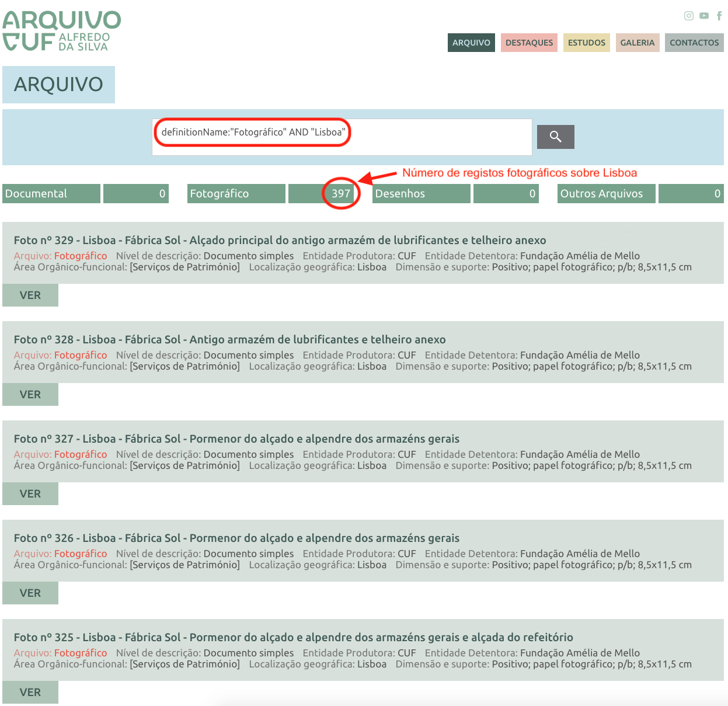Click the Arquivo CUF Alfredo da Silva logo
Screen dimensions: 728x706
(x=61, y=30)
